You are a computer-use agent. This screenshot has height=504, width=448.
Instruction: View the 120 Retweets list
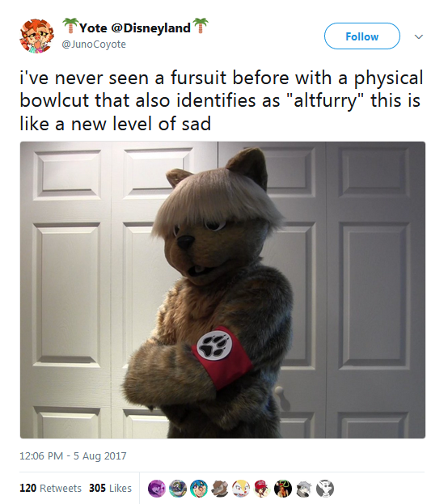[x=50, y=488]
